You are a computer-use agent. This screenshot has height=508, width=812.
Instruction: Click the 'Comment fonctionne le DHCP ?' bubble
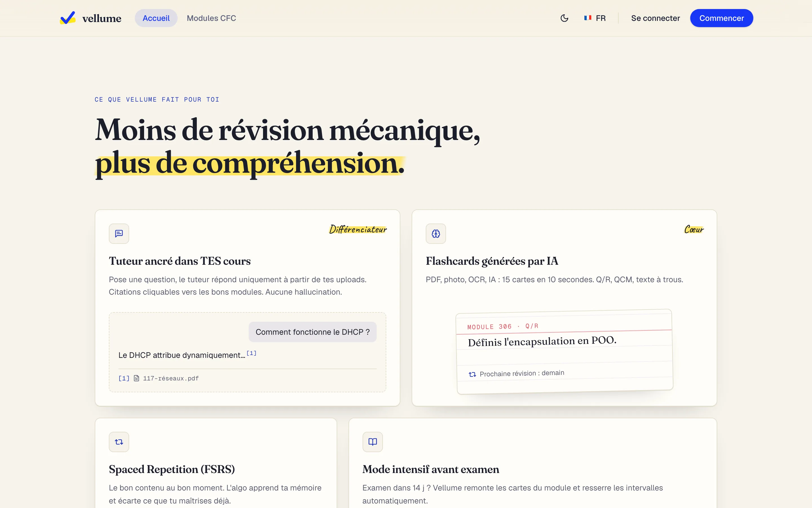(312, 332)
